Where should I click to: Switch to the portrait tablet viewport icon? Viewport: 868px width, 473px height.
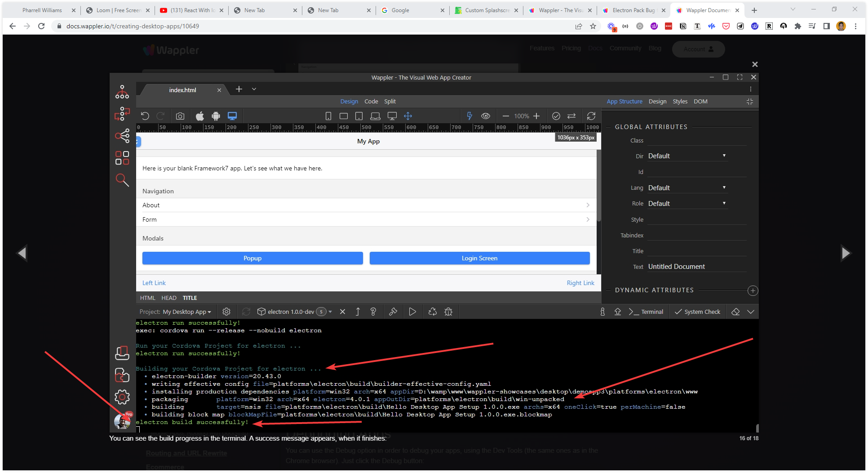tap(359, 116)
